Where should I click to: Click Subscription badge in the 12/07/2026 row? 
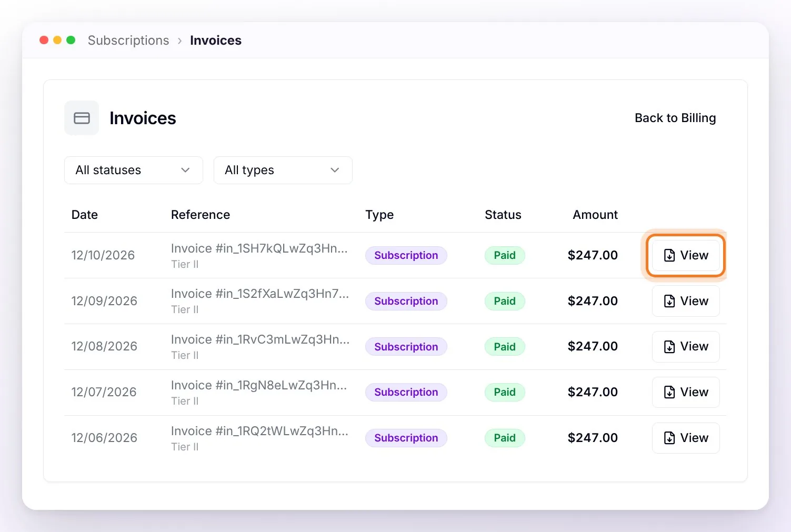point(406,392)
